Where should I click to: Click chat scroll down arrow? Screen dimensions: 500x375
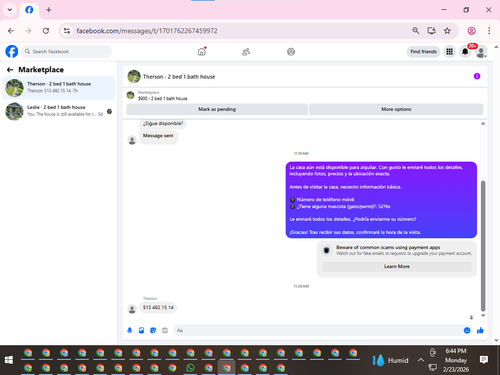(483, 315)
